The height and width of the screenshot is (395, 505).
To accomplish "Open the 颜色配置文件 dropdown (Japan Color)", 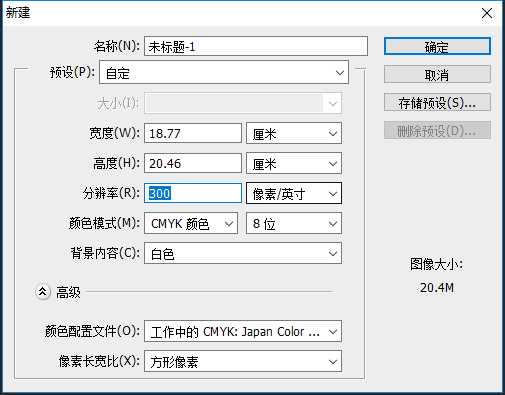I will click(243, 331).
